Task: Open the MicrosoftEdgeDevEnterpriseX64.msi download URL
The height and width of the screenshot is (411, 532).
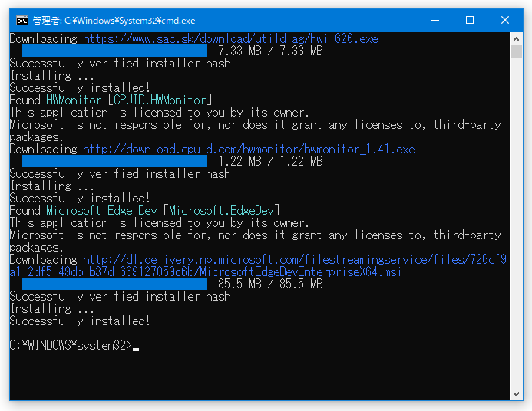Action: point(258,265)
